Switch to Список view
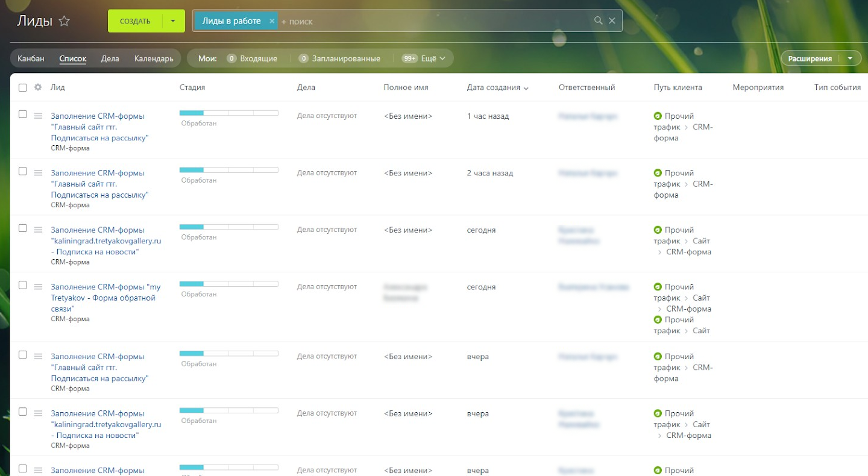Image resolution: width=868 pixels, height=476 pixels. (x=73, y=58)
